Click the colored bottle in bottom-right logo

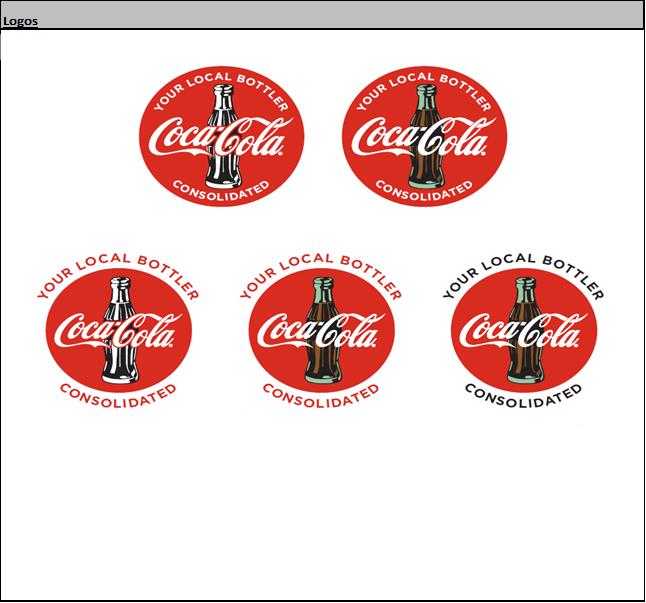[525, 330]
